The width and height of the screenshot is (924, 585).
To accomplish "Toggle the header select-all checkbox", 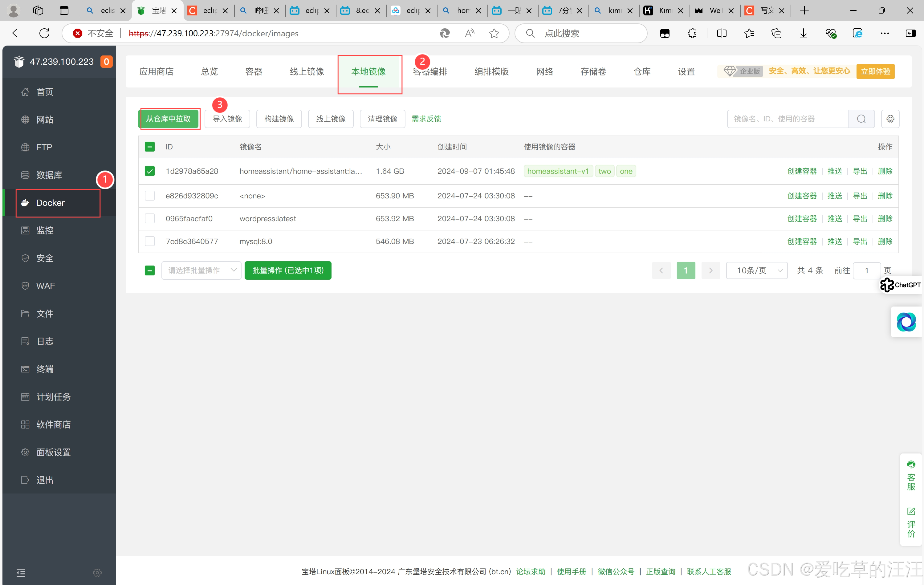I will click(150, 147).
